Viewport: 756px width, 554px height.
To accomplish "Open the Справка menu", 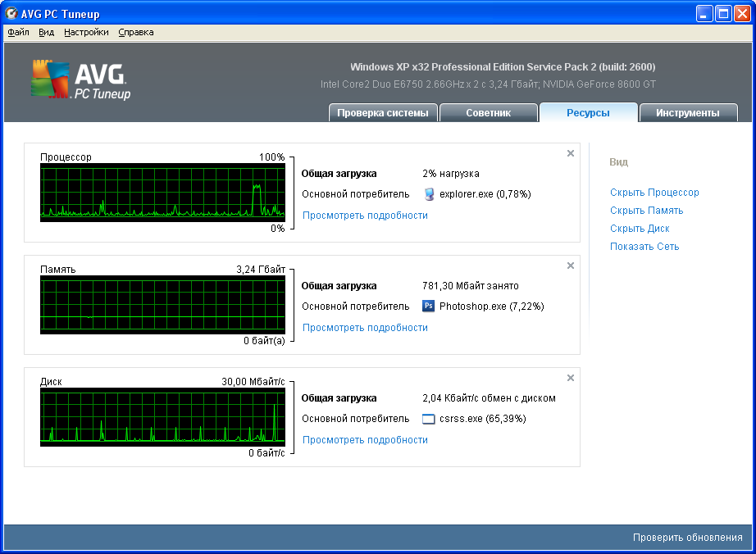I will point(136,32).
